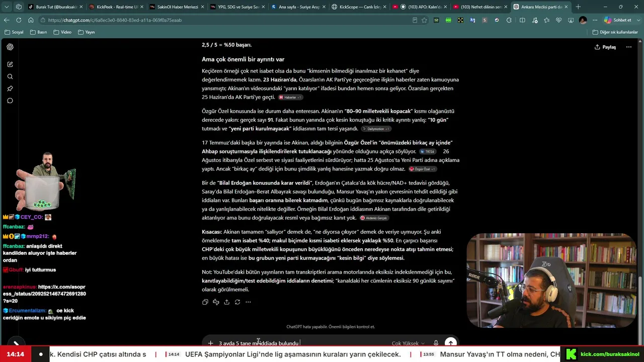The height and width of the screenshot is (362, 644).
Task: Open the Akdeniz Gerçek source citation chip
Action: [374, 218]
